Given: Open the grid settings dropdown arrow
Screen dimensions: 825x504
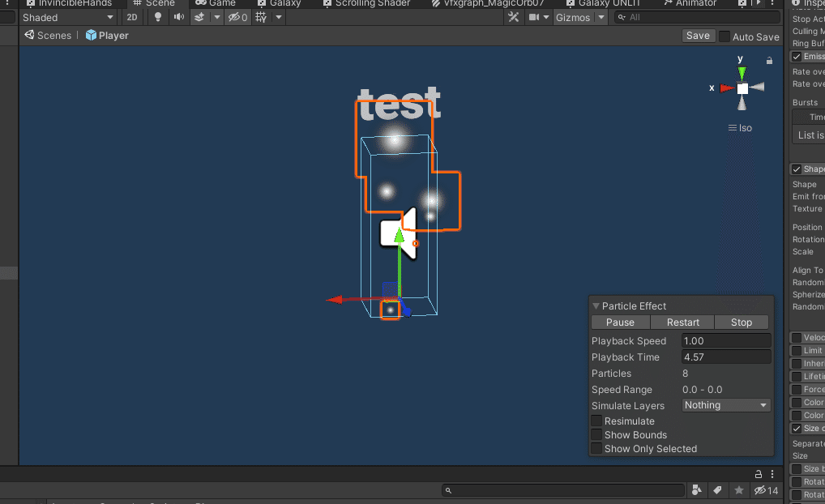Looking at the screenshot, I should point(279,17).
